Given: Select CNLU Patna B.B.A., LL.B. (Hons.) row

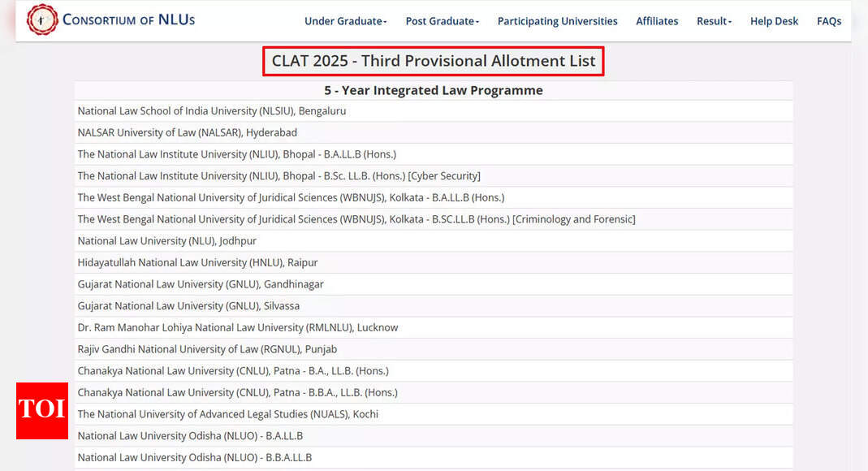Looking at the screenshot, I should [x=237, y=393].
